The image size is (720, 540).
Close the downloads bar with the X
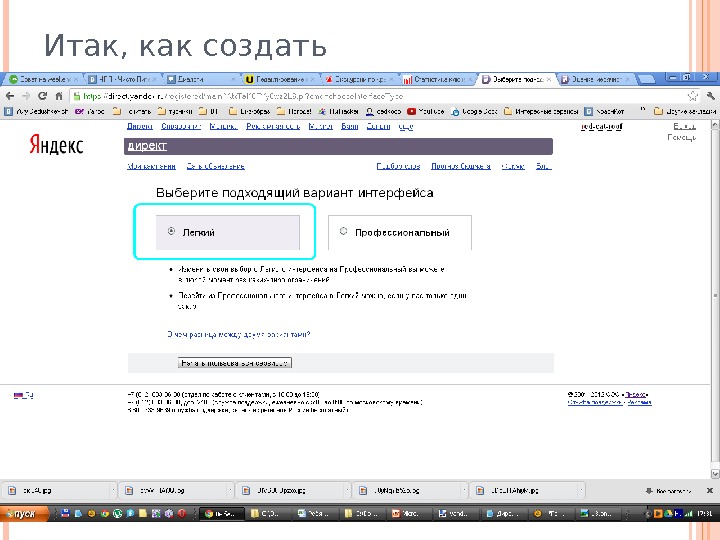[x=709, y=490]
